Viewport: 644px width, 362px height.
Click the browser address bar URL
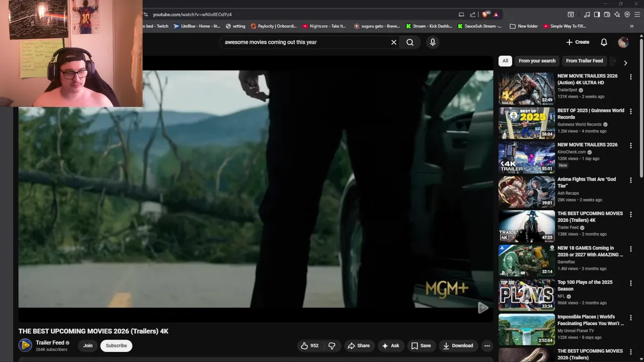pyautogui.click(x=192, y=15)
